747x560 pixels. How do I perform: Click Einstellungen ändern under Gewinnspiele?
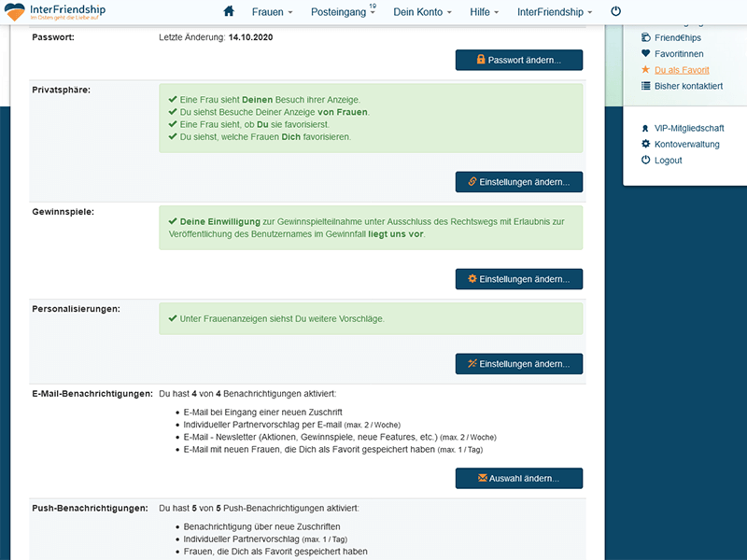pos(519,279)
